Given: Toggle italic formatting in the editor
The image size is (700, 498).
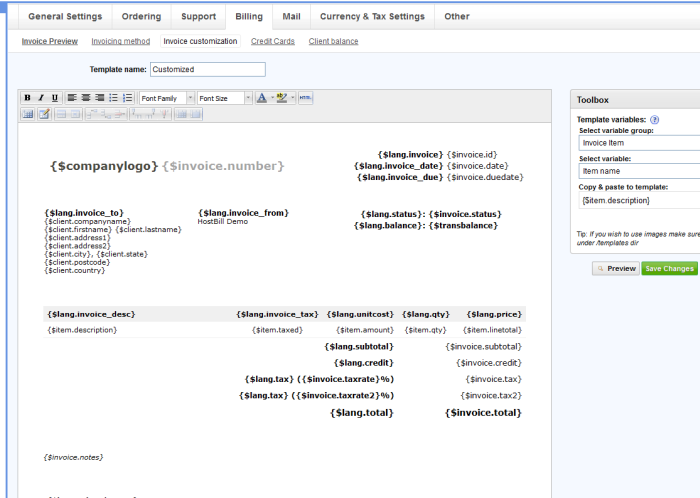Looking at the screenshot, I should click(41, 98).
